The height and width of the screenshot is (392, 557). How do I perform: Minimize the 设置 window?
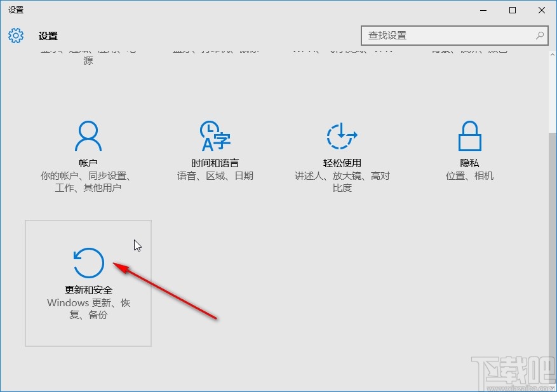pyautogui.click(x=483, y=10)
